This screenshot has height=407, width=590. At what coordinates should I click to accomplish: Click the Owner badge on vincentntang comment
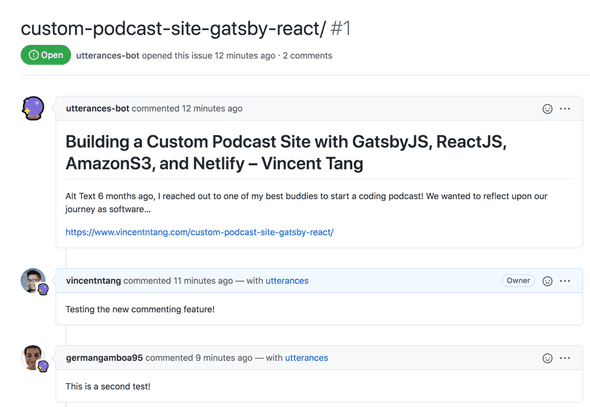(518, 281)
